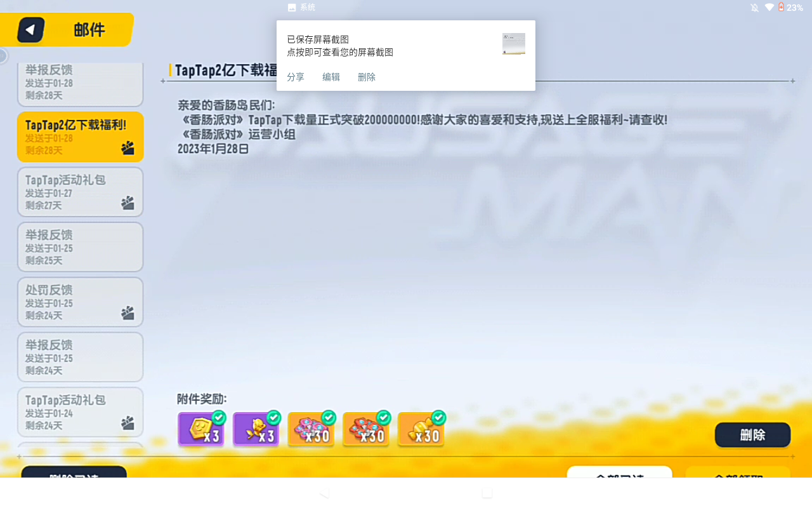This screenshot has height=508, width=812.
Task: Tap the muted notifications bell icon
Action: [754, 8]
